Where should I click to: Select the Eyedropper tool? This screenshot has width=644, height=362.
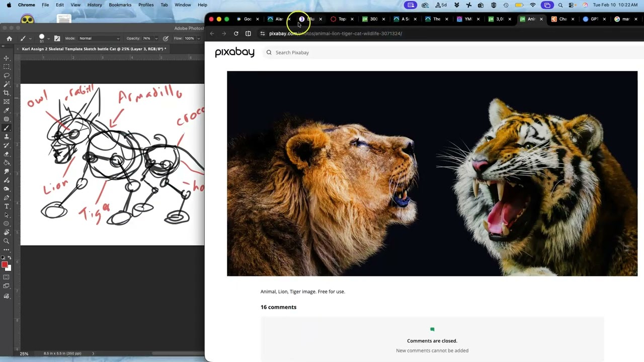tap(7, 110)
